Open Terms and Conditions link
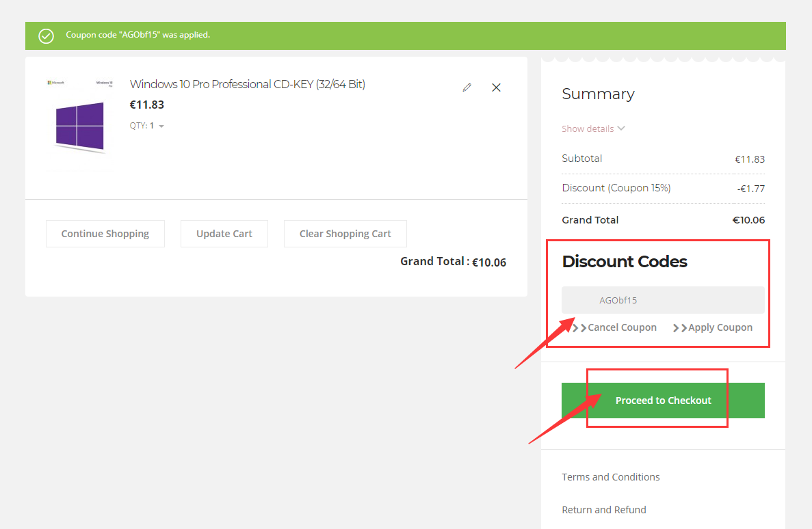The height and width of the screenshot is (529, 812). pos(611,477)
